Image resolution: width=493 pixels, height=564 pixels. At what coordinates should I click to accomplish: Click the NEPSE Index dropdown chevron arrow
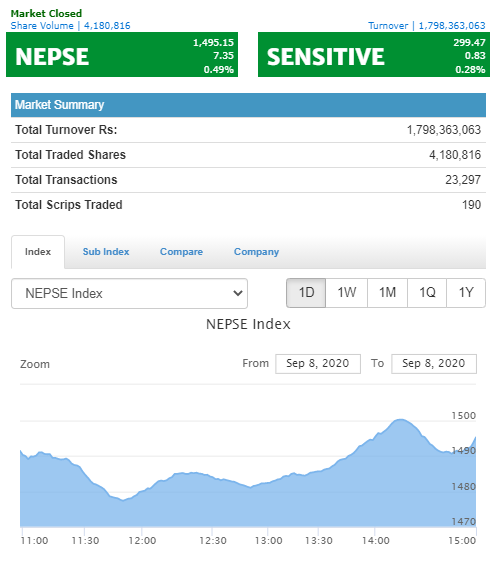click(237, 293)
